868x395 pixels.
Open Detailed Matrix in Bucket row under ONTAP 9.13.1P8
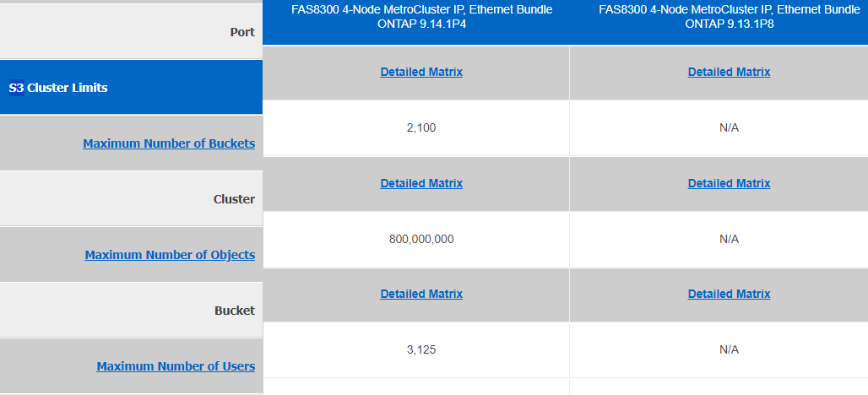coord(729,294)
